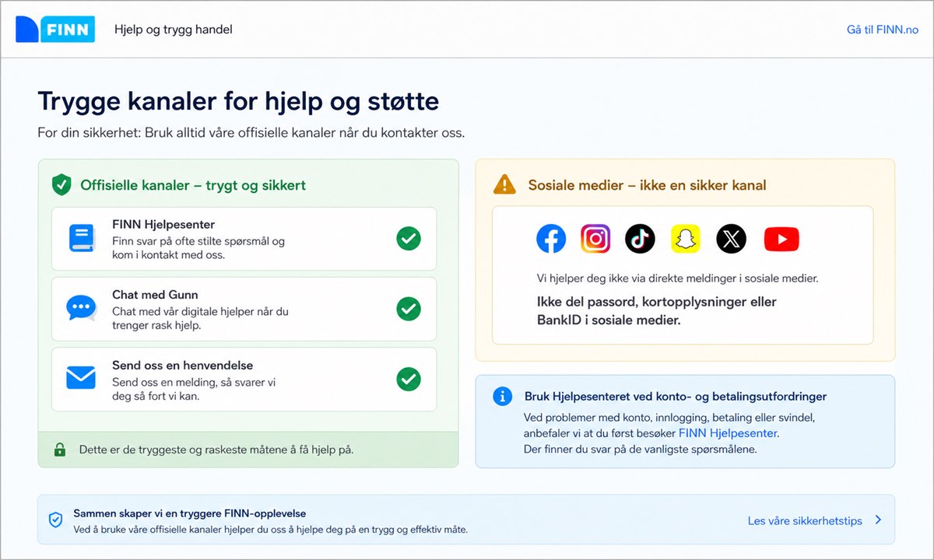Click the YouTube icon

[x=781, y=239]
